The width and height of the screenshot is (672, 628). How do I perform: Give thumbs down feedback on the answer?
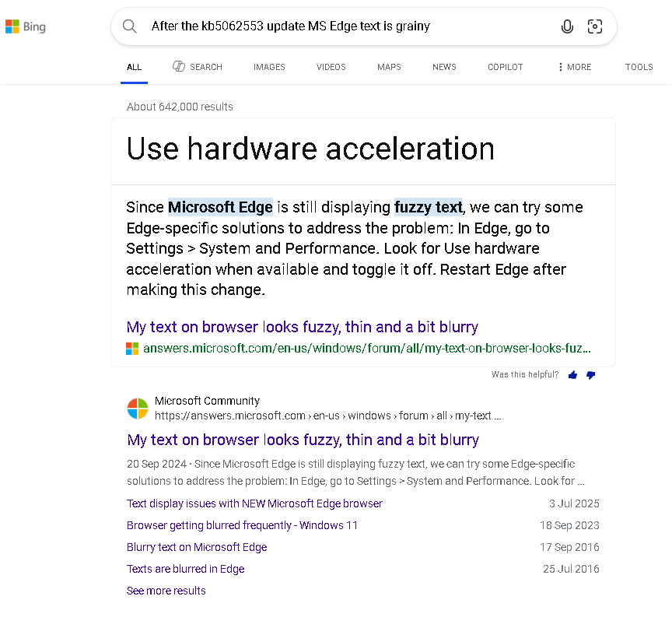tap(591, 374)
